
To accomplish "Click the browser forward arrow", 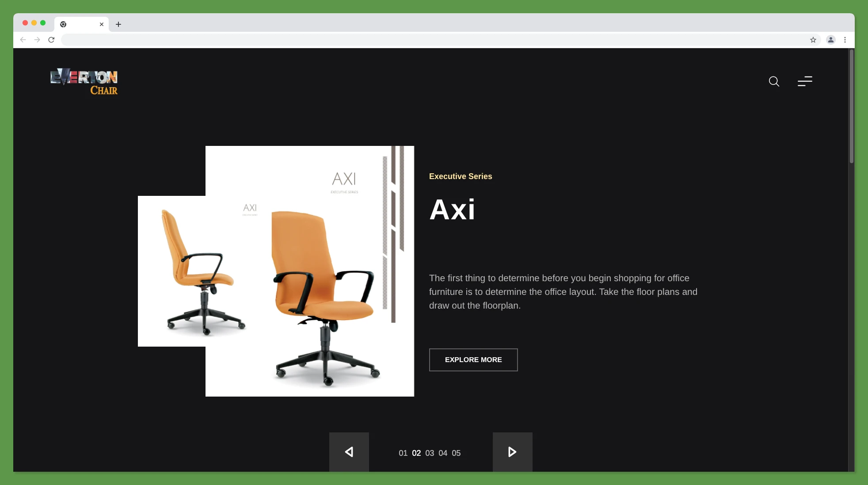I will (37, 39).
